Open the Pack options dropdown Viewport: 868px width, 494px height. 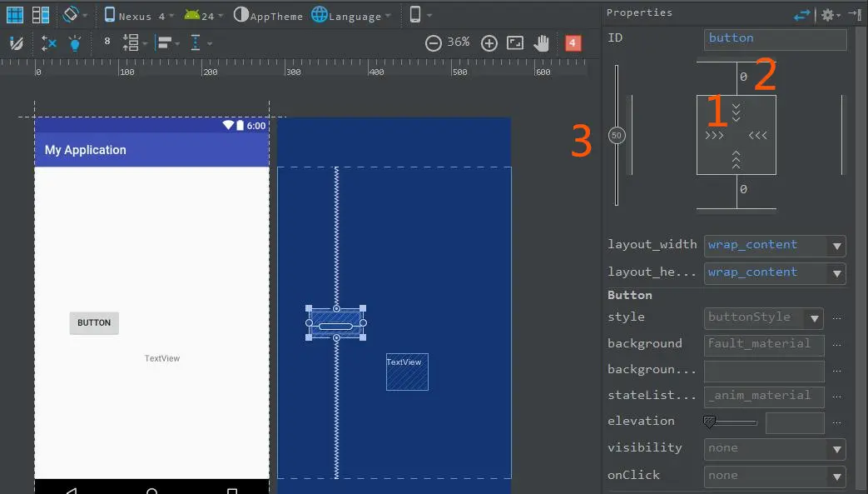(135, 42)
